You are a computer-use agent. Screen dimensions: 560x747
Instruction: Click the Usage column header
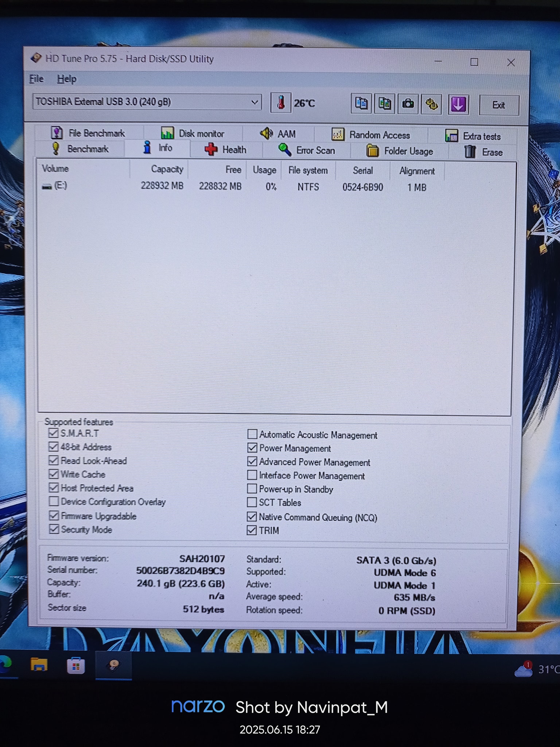[x=265, y=170]
